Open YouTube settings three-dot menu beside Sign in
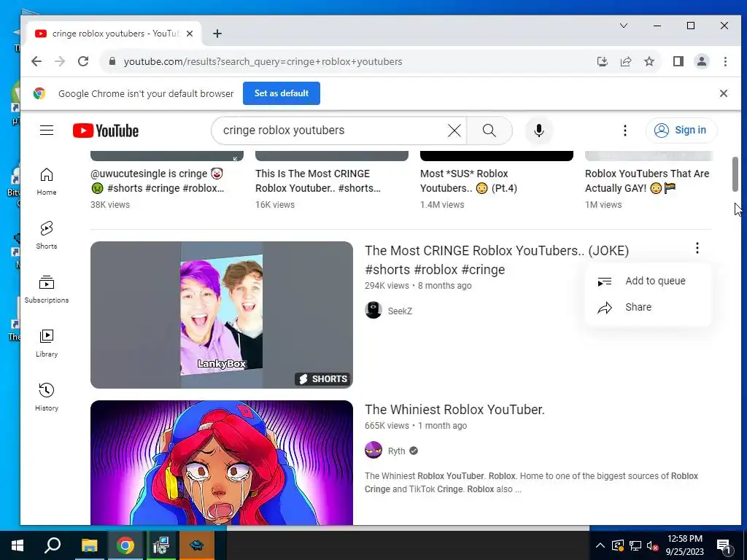 (625, 131)
